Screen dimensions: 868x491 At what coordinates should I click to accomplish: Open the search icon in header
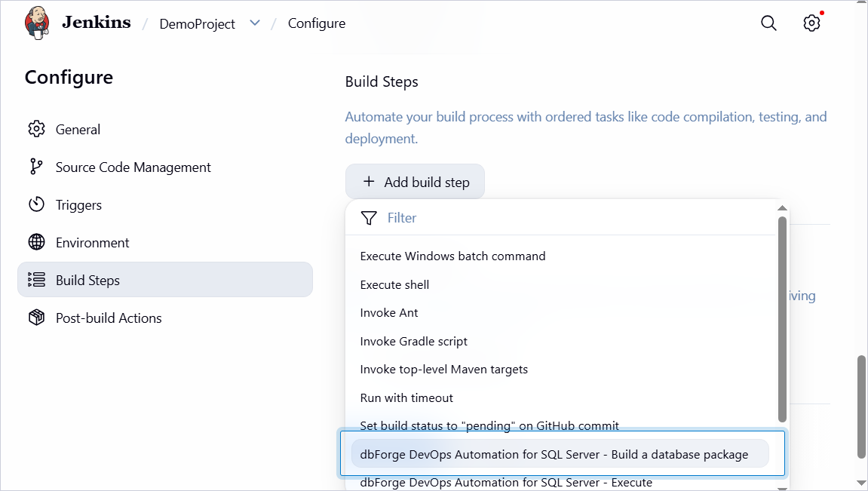768,23
